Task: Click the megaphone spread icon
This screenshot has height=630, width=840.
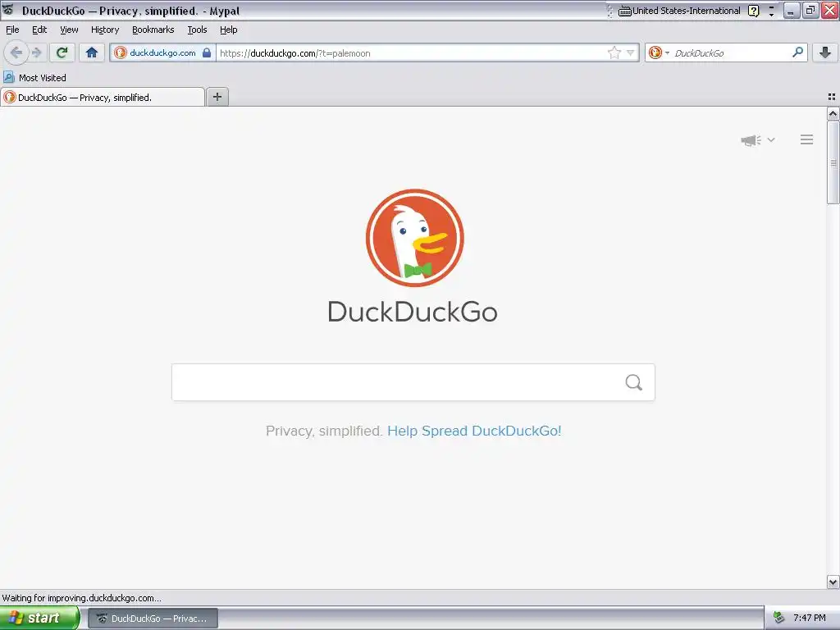Action: [x=751, y=139]
